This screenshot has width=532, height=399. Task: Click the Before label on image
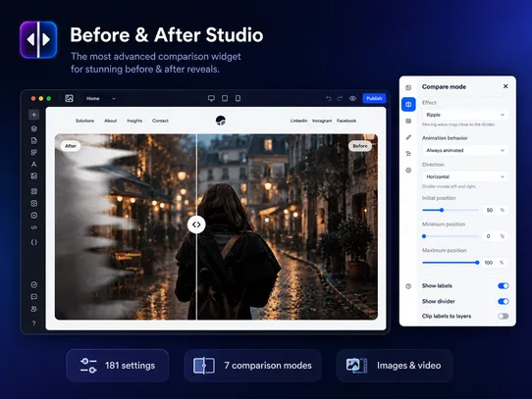point(360,146)
